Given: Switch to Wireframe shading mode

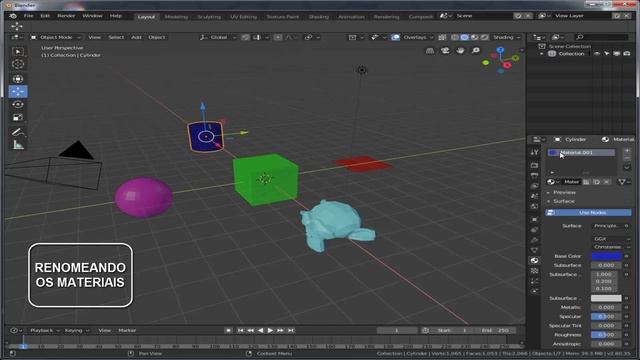Looking at the screenshot, I should click(455, 37).
